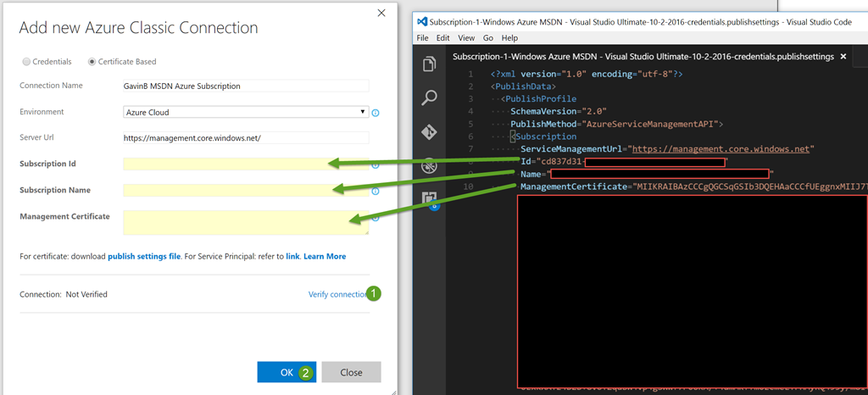Close the publishsettings editor tab

(843, 57)
